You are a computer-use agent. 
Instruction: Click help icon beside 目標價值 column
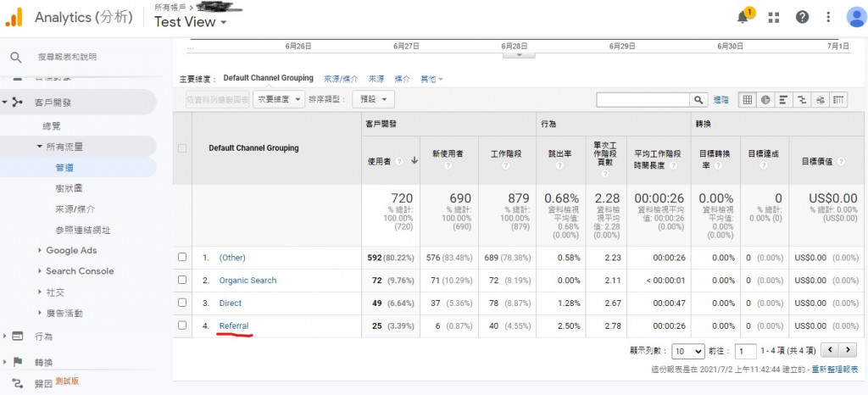[841, 162]
